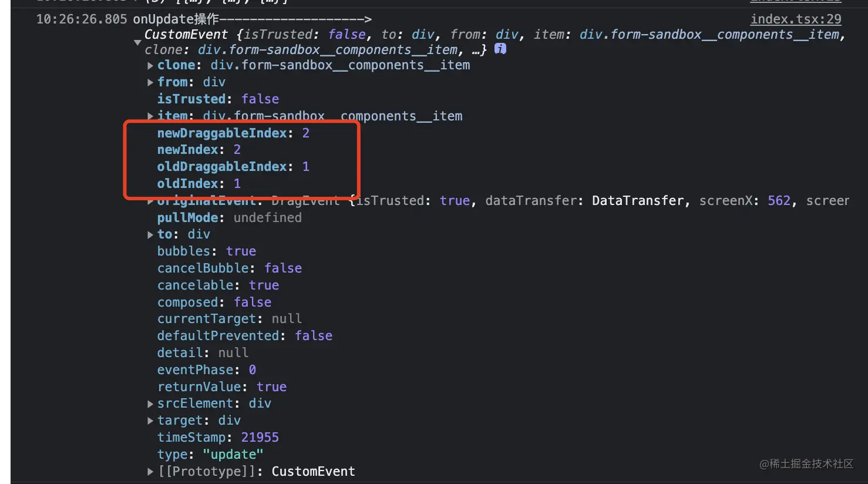This screenshot has width=868, height=484.
Task: Click the info icon after CustomEvent summary
Action: tap(500, 49)
